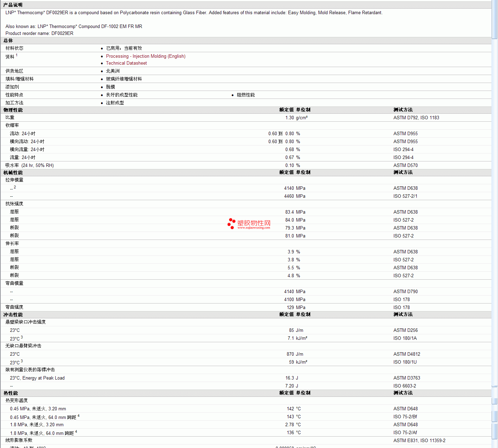Viewport: 498px width, 448px height.
Task: Click the '0.68' shrinkage value
Action: pos(289,150)
